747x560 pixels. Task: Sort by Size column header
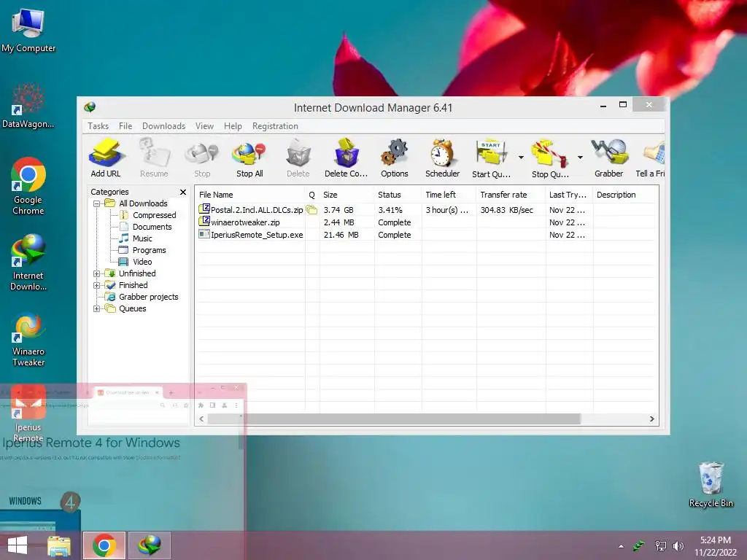point(347,195)
